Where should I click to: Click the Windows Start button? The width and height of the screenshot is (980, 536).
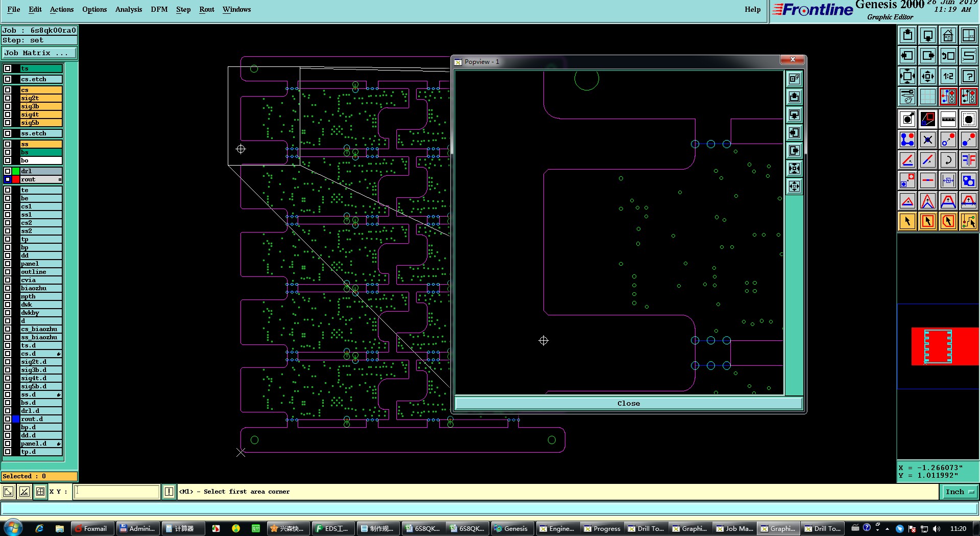[13, 528]
